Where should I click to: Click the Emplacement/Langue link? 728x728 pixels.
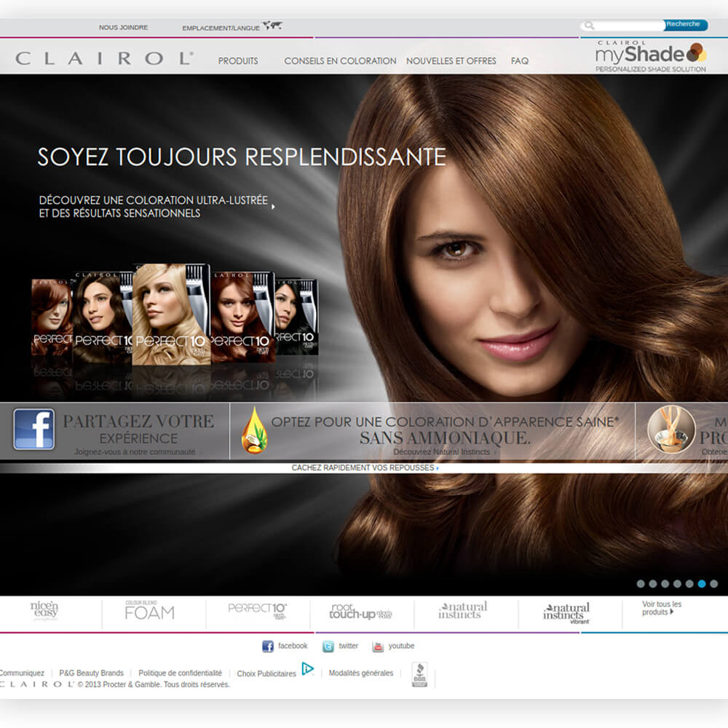pos(221,28)
